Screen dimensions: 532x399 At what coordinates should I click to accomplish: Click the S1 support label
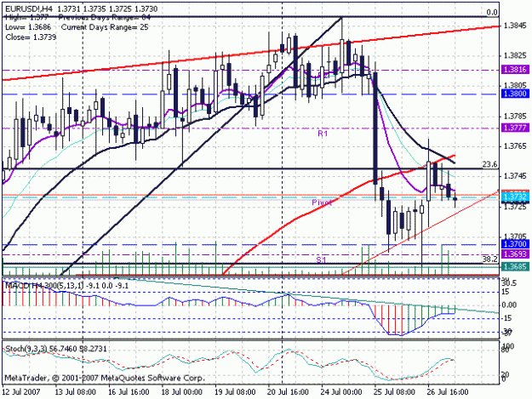(x=321, y=260)
